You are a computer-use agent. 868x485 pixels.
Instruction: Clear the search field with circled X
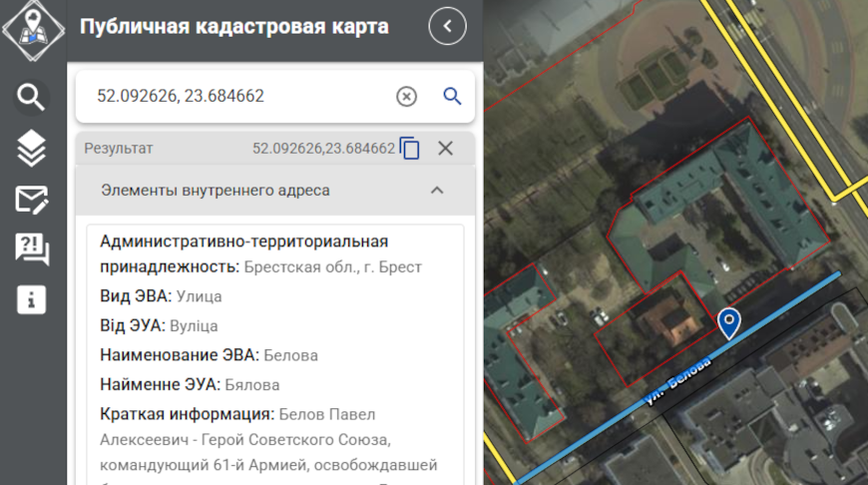pos(406,96)
